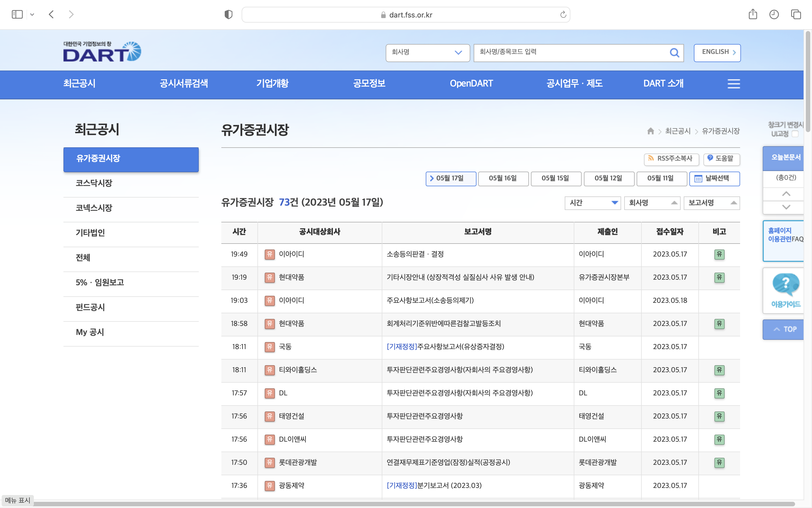Reload the page with refresh icon
This screenshot has height=508, width=812.
563,14
